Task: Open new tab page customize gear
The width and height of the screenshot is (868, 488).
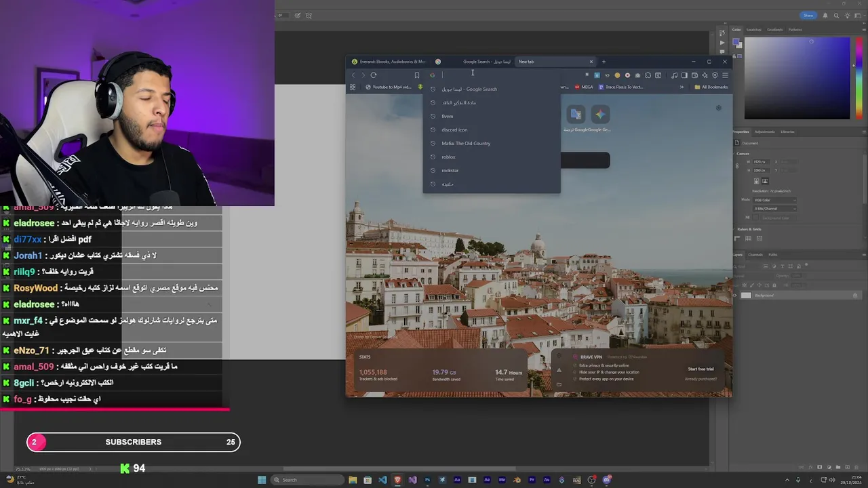Action: click(x=718, y=107)
